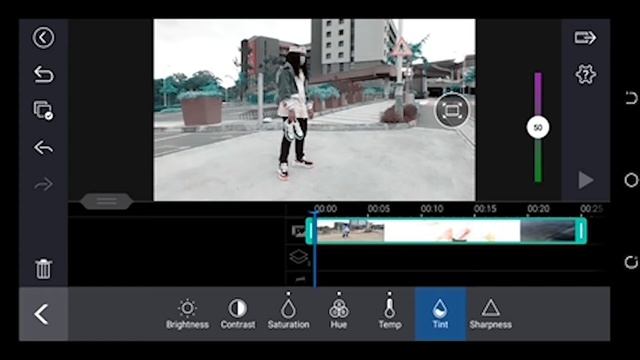
Task: Go back with the circled arrow icon
Action: click(43, 38)
